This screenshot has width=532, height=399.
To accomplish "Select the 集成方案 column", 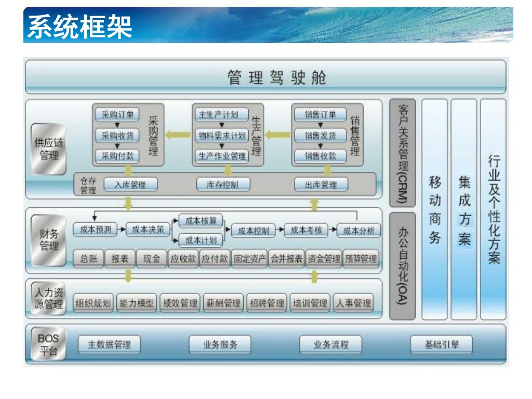I will pos(464,209).
